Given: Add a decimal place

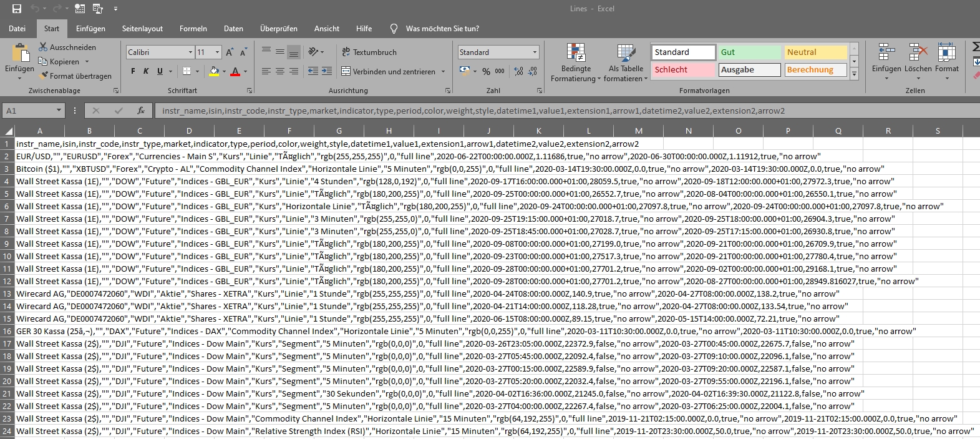Looking at the screenshot, I should (518, 71).
